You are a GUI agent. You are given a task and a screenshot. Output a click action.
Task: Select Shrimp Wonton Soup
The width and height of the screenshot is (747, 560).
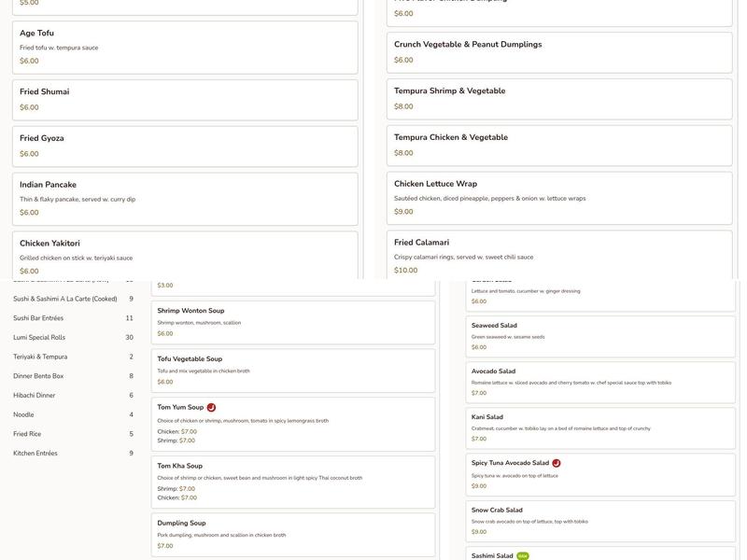292,322
